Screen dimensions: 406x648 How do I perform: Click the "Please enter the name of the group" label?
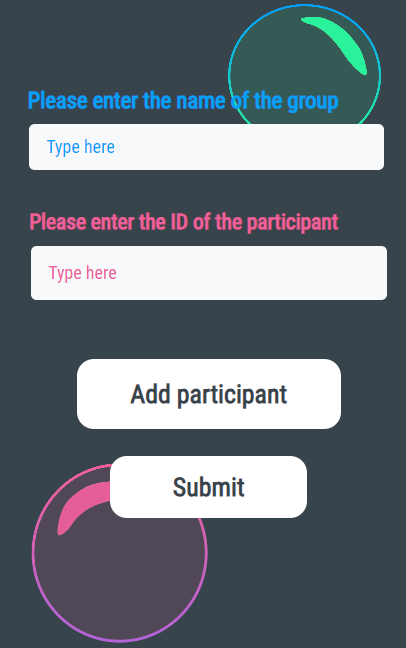coord(183,101)
